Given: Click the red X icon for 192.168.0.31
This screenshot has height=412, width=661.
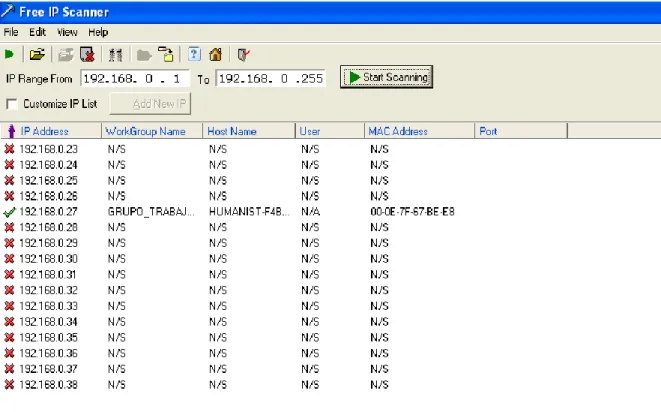Looking at the screenshot, I should 9,275.
